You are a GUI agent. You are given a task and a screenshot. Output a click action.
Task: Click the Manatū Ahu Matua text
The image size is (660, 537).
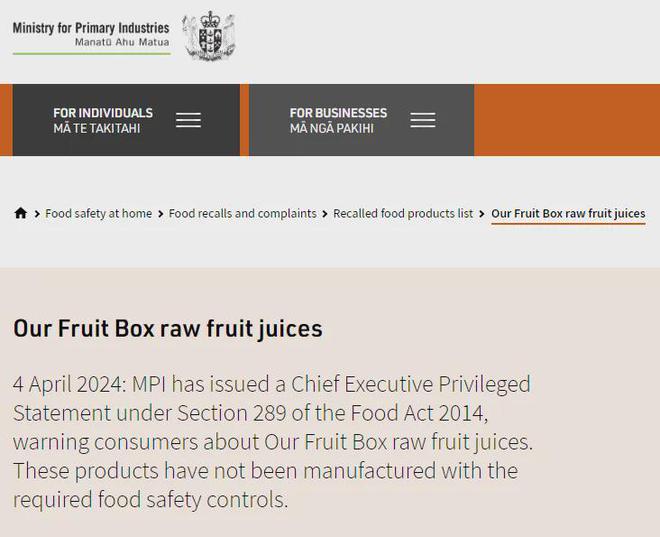122,42
